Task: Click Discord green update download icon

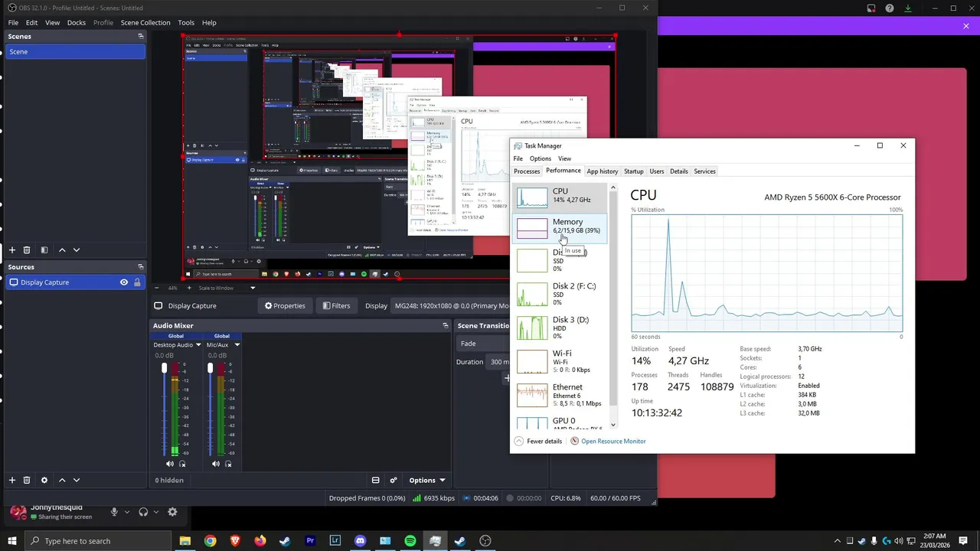Action: [x=908, y=8]
